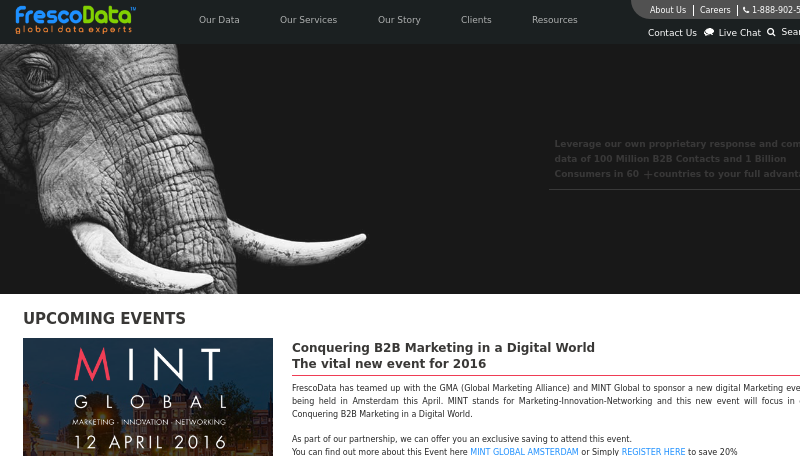Open the Clients menu
The height and width of the screenshot is (456, 800).
[476, 20]
